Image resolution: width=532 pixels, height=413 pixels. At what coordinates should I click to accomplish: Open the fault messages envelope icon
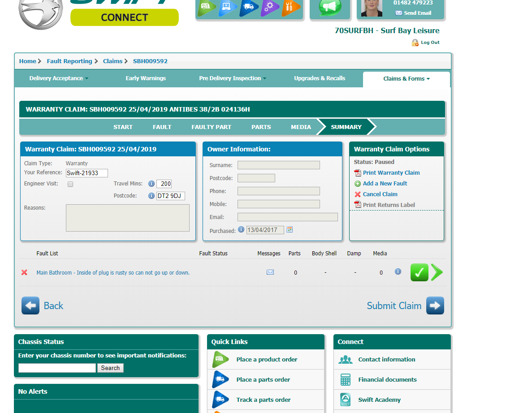point(270,272)
